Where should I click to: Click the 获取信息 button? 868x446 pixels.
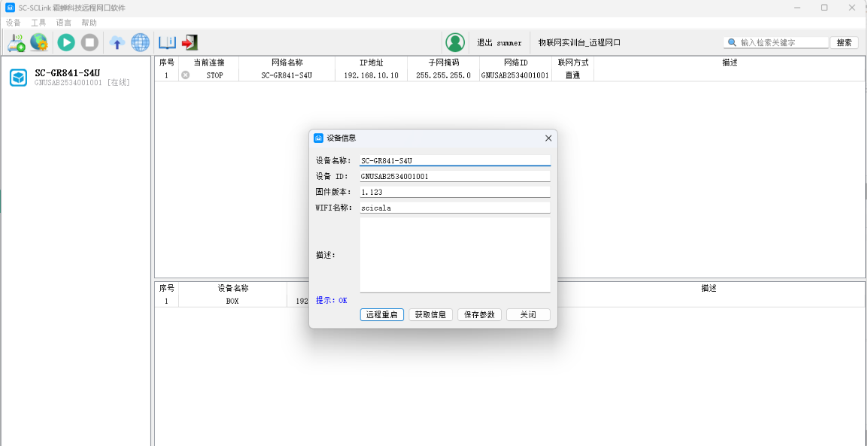click(431, 315)
